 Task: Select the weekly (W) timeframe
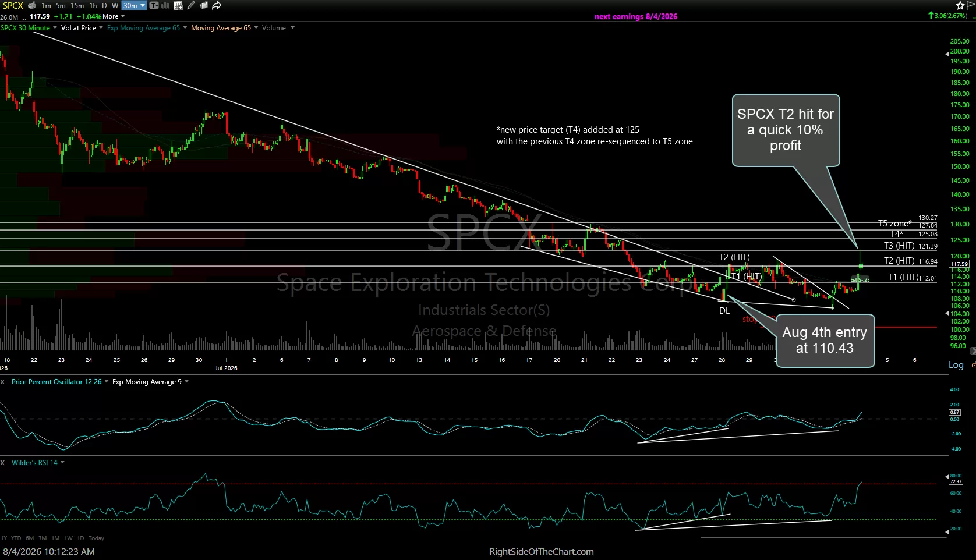click(115, 6)
